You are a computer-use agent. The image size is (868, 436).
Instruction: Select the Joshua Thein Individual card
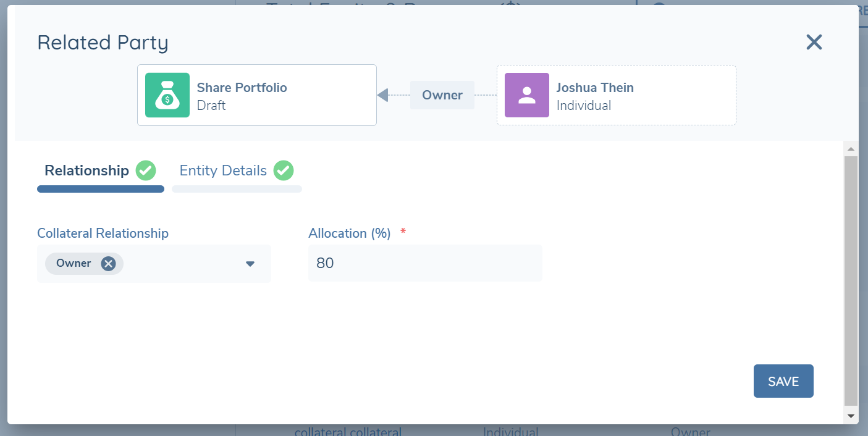(x=617, y=95)
